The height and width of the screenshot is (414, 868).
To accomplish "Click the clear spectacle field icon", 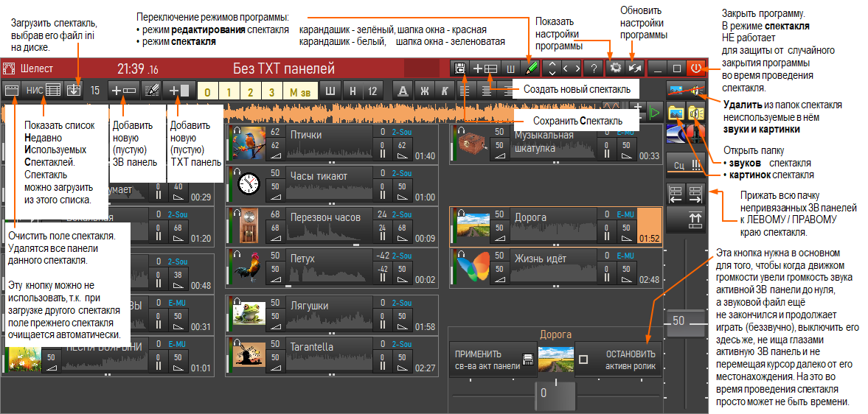I will click(12, 90).
